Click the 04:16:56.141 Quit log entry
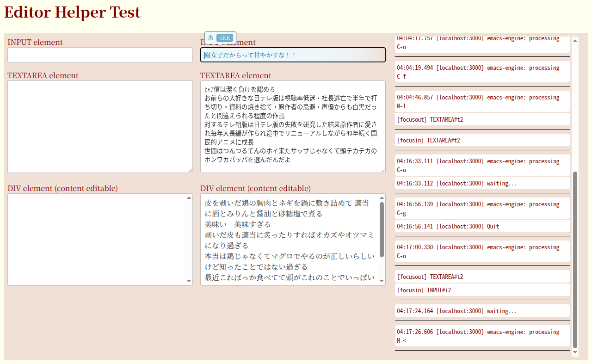 point(482,226)
